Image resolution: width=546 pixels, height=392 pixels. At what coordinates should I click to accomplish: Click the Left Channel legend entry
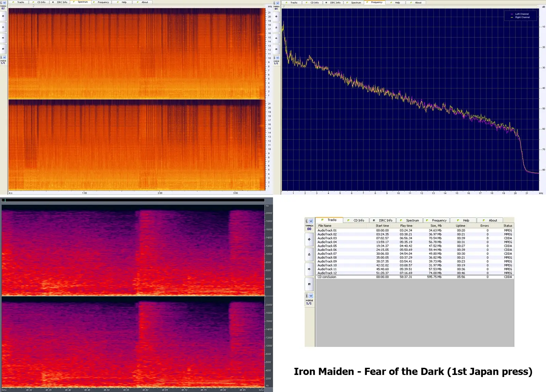pos(520,14)
